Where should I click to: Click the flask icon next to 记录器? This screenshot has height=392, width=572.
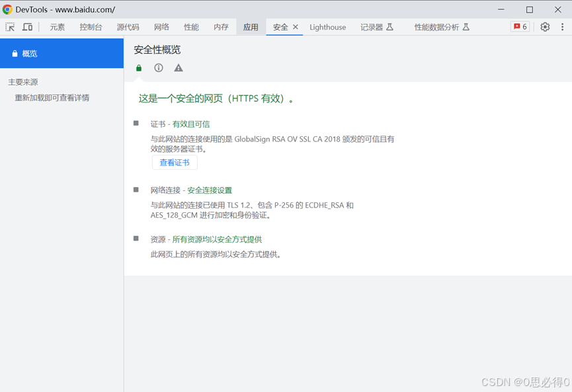(x=389, y=27)
